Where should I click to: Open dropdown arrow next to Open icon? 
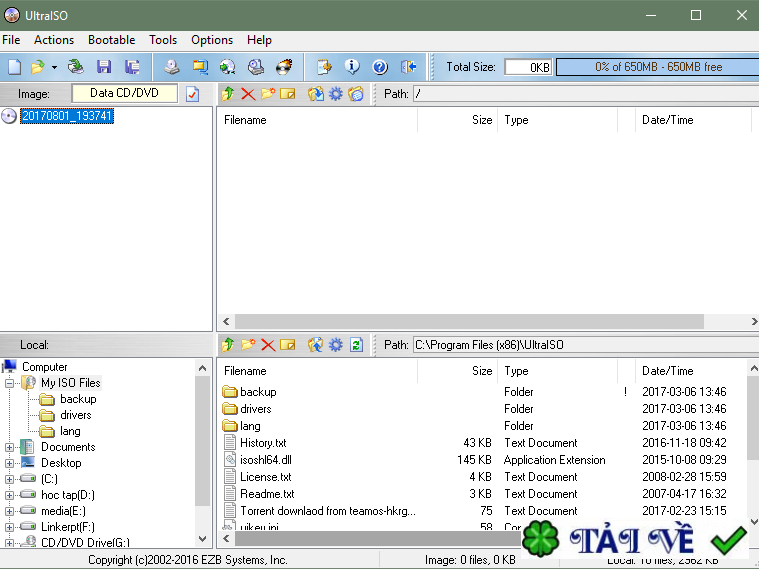[x=54, y=68]
